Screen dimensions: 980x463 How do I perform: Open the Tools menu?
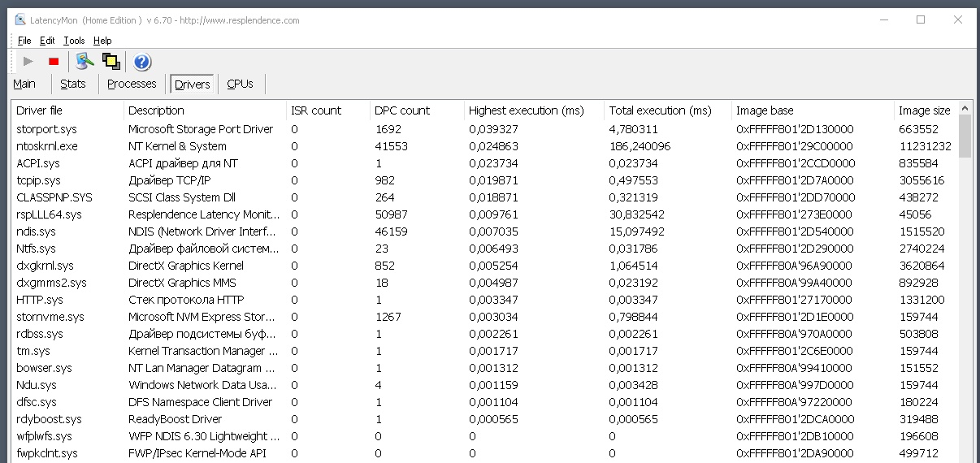[74, 41]
